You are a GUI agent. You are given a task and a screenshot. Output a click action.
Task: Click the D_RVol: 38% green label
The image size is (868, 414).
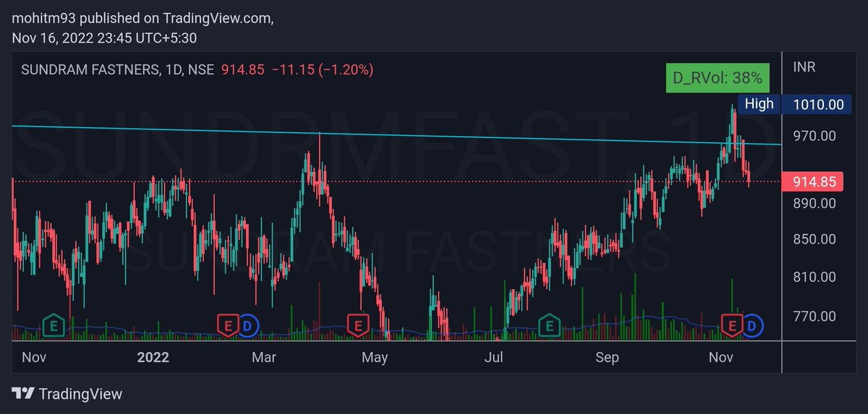(x=718, y=79)
